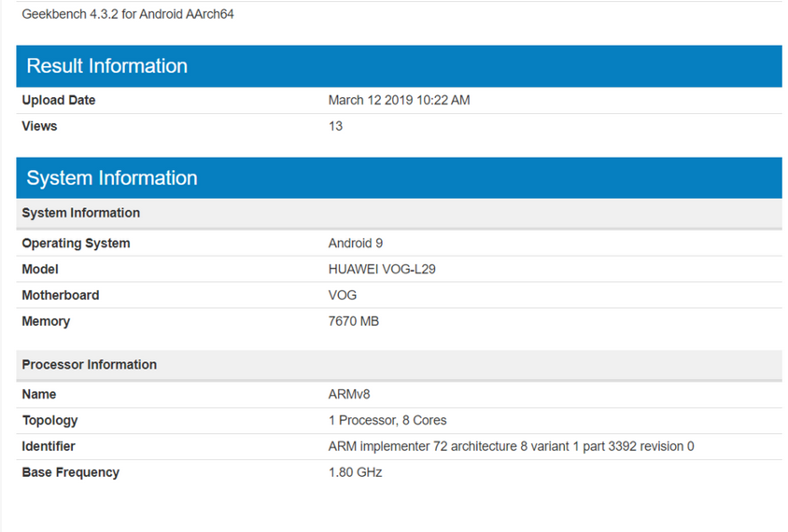Click the 'Topology' label
Image resolution: width=788 pixels, height=532 pixels.
click(x=49, y=421)
